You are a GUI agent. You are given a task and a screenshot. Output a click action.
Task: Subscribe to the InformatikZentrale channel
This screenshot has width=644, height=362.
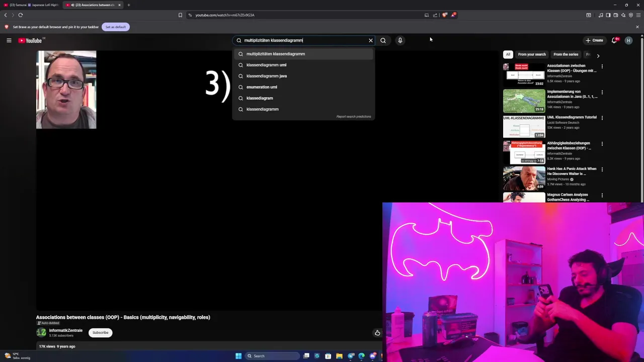[x=100, y=332]
